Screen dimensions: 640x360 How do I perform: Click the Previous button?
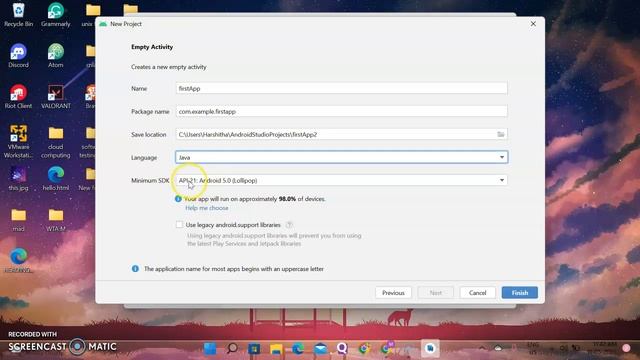tap(393, 293)
